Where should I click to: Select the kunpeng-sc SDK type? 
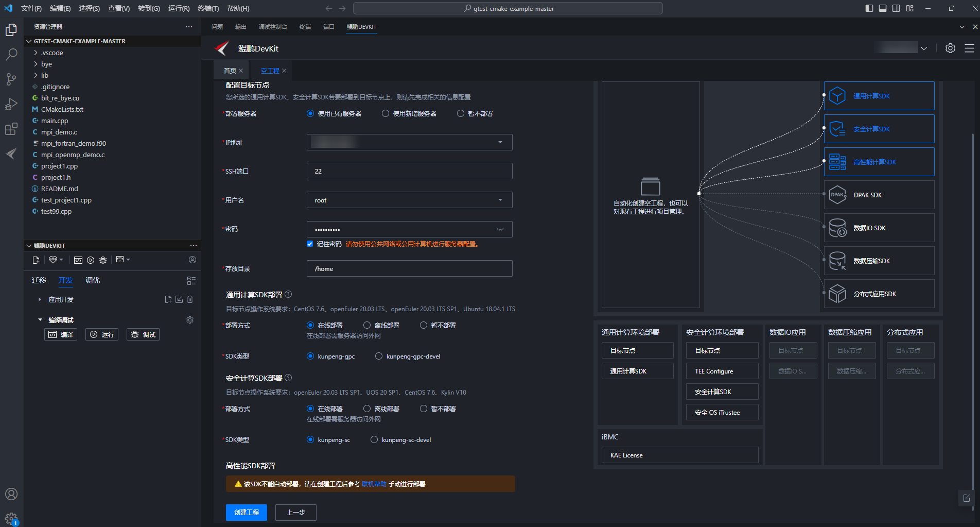310,439
